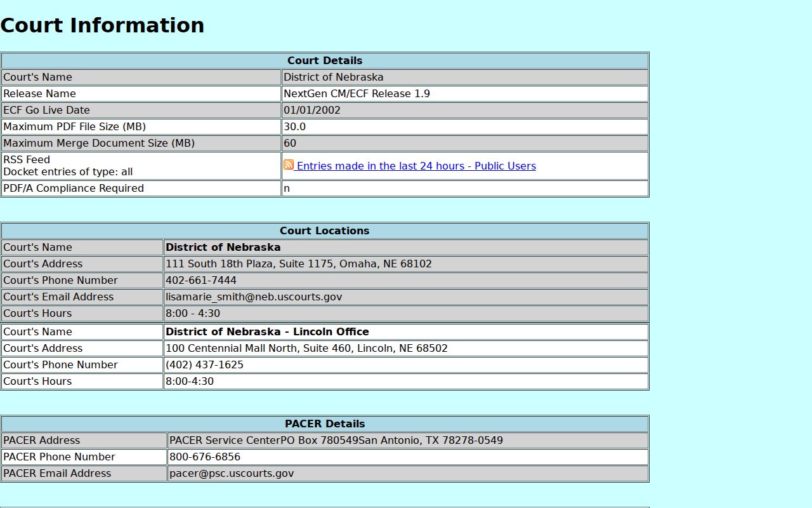Select the 'PACER Phone Number' label
The height and width of the screenshot is (508, 812).
tap(59, 457)
